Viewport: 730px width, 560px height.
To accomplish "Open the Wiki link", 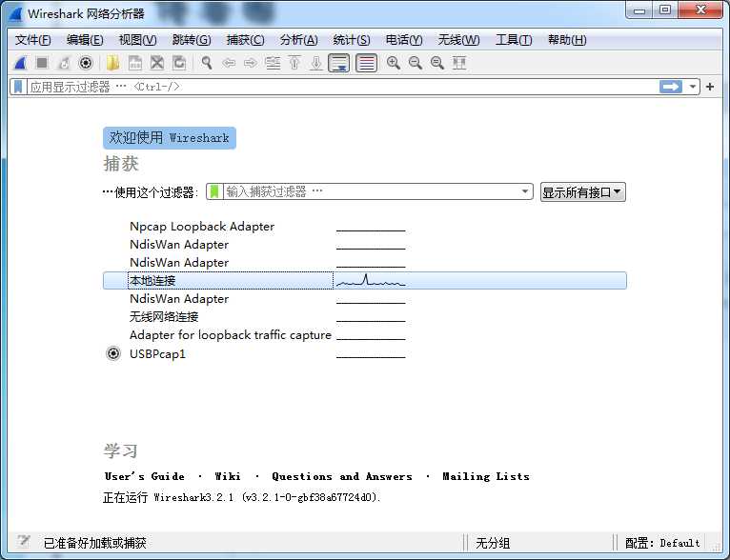I will [x=228, y=476].
